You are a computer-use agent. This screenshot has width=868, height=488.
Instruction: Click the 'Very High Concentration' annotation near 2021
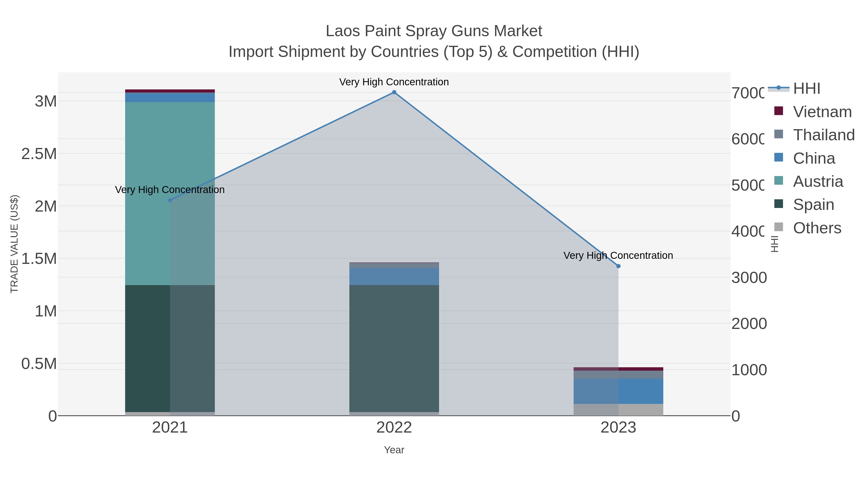pyautogui.click(x=170, y=190)
